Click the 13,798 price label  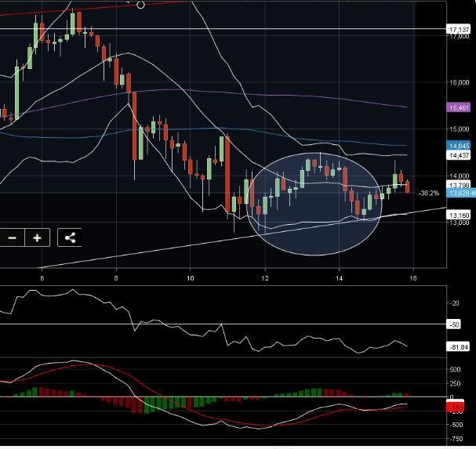point(459,184)
